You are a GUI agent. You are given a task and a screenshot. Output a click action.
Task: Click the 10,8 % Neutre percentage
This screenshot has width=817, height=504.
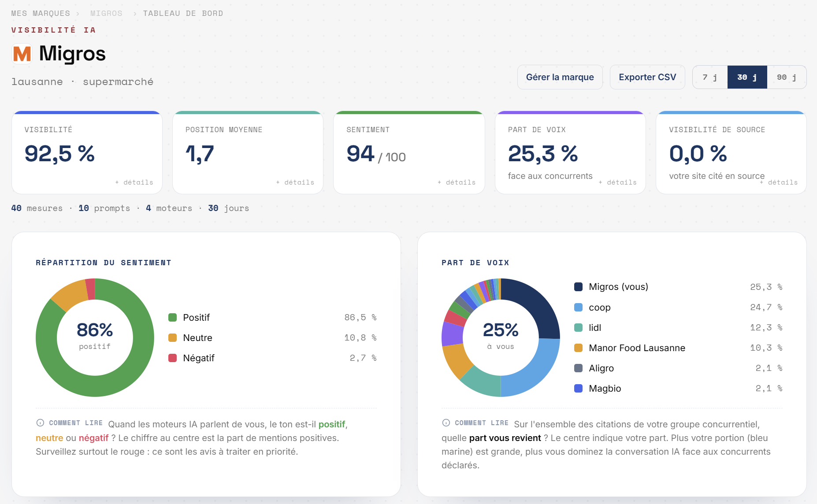[360, 338]
